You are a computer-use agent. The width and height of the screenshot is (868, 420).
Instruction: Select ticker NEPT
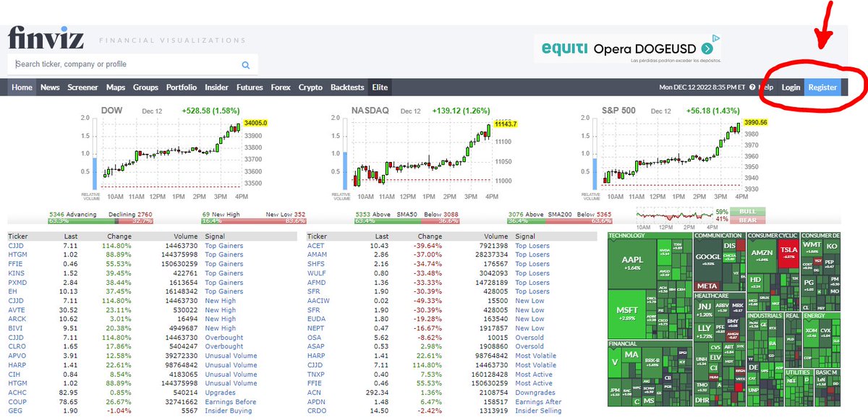(316, 328)
